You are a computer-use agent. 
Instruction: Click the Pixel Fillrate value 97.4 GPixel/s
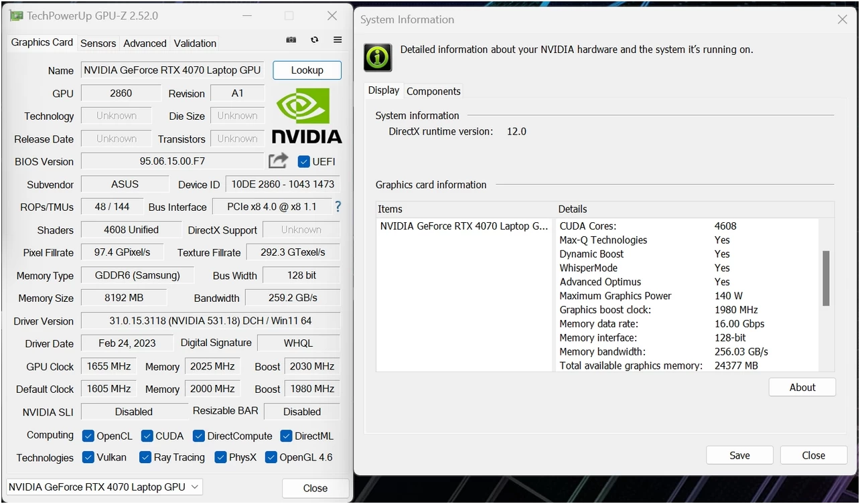[x=122, y=252]
